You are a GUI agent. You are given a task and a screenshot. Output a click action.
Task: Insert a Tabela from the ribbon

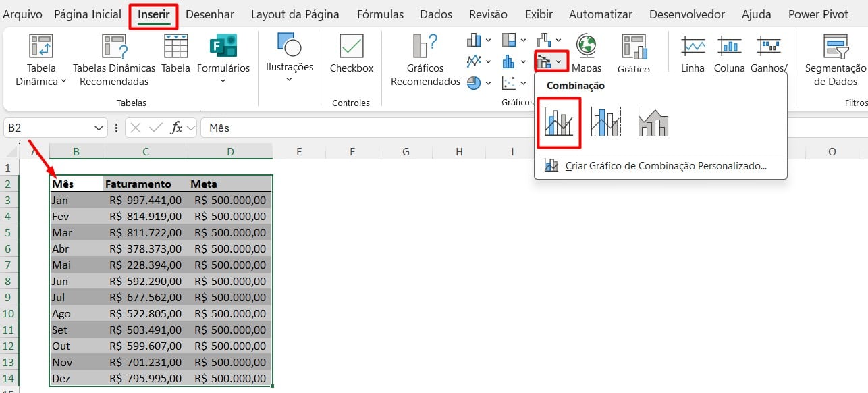pyautogui.click(x=175, y=47)
